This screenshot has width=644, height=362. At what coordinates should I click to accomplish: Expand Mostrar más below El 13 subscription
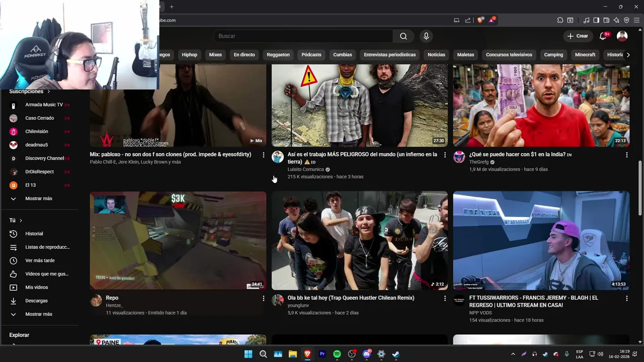pyautogui.click(x=39, y=199)
